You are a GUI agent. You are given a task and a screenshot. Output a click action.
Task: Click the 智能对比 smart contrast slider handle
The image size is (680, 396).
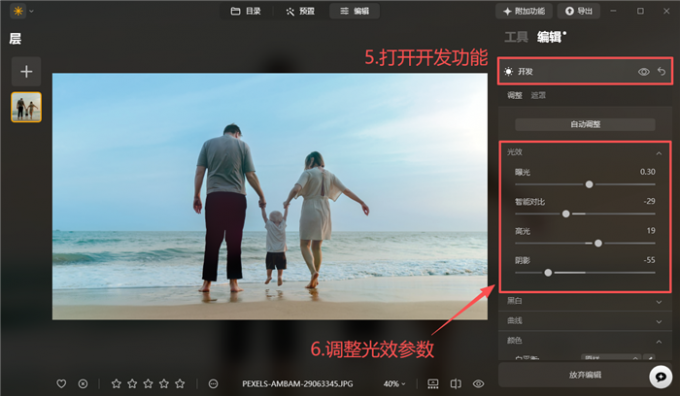pos(566,214)
